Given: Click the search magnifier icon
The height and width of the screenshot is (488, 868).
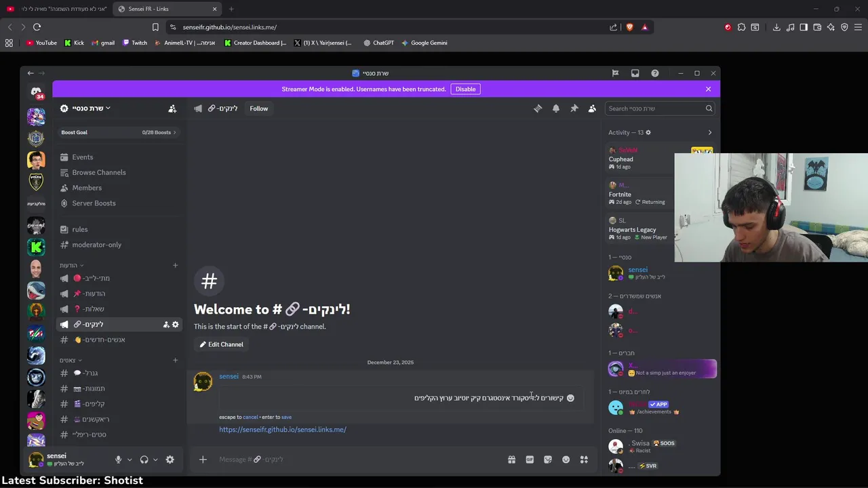Looking at the screenshot, I should [709, 108].
